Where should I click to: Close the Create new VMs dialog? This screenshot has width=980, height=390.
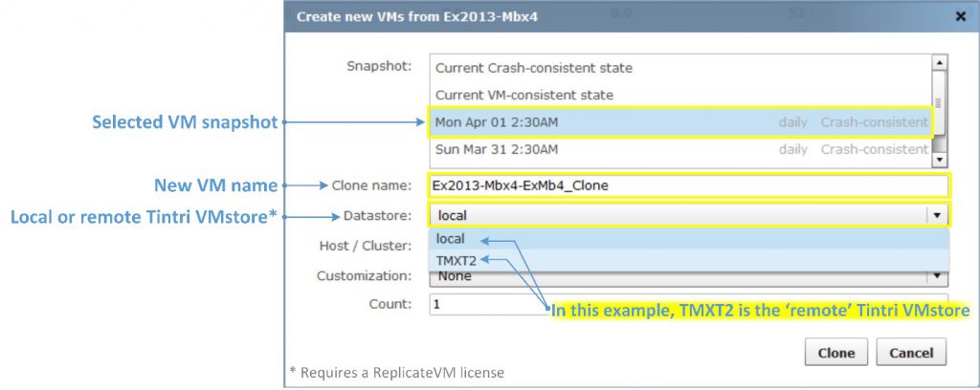click(x=960, y=16)
